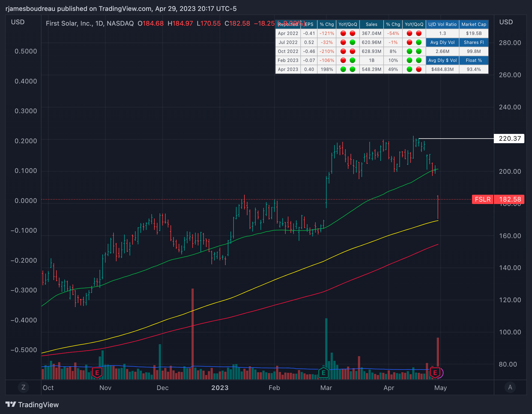
Task: Click the white 220.37 price label
Action: pos(509,139)
